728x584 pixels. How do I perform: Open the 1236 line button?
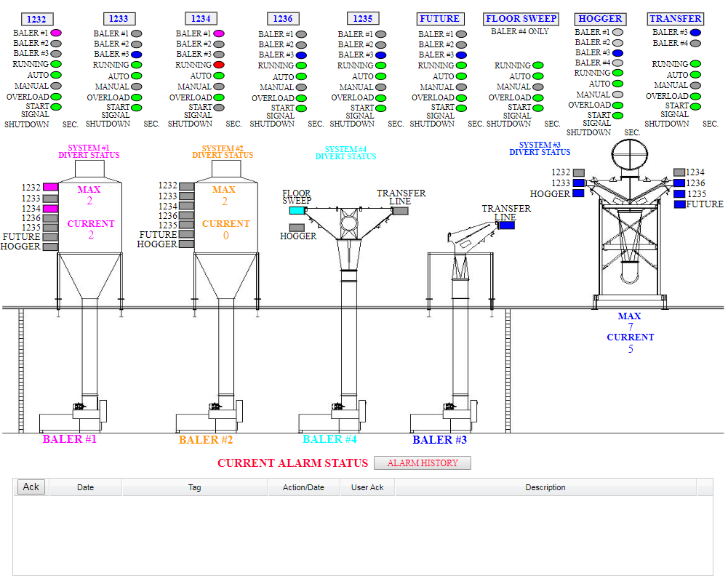[x=283, y=19]
